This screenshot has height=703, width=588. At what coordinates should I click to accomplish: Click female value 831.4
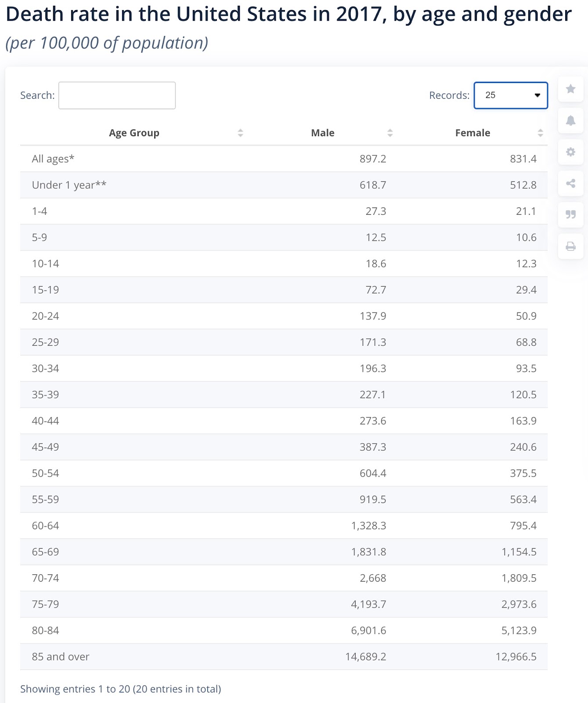[523, 159]
